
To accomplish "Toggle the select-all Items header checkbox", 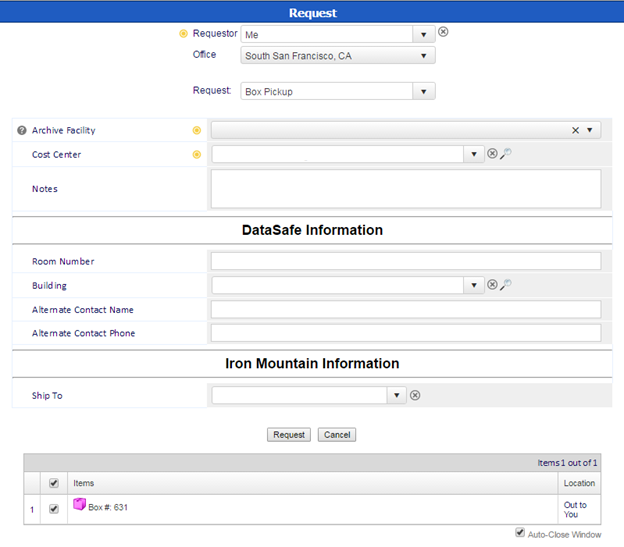I will pos(54,483).
